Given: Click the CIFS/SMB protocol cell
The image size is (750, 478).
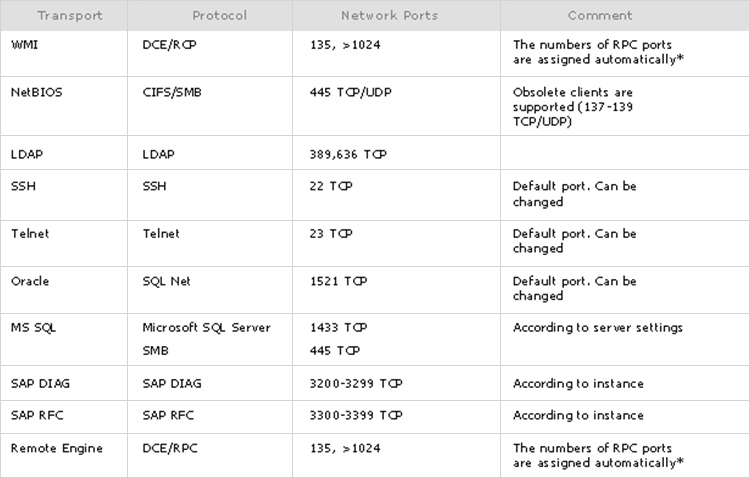Looking at the screenshot, I should (x=210, y=106).
